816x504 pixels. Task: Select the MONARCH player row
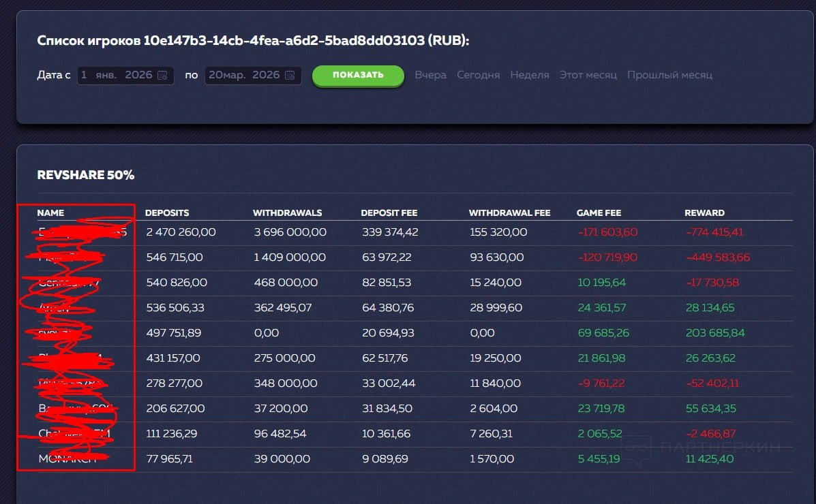414,459
